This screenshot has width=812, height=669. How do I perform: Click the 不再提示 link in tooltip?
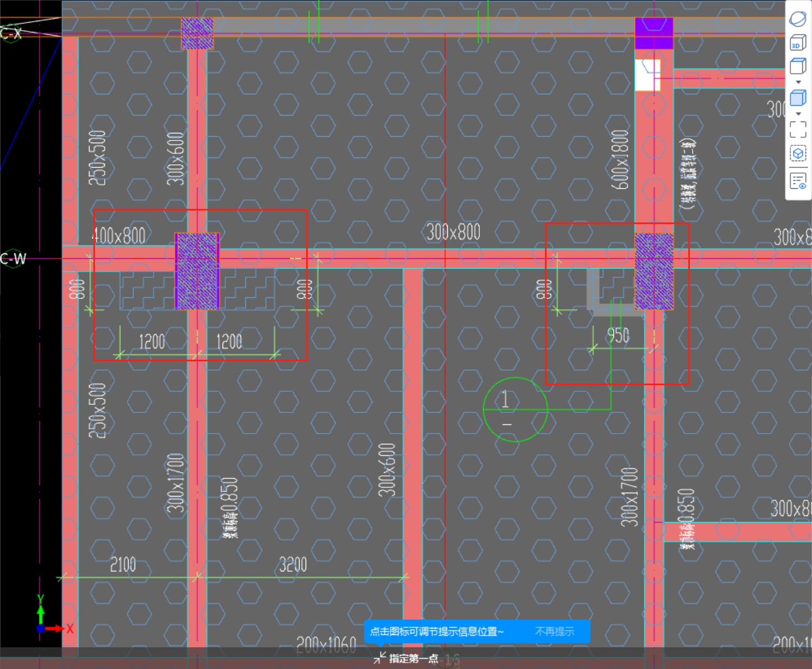point(555,632)
